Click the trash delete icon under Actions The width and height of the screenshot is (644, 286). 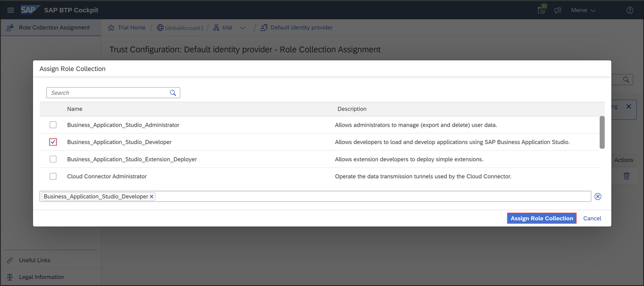(627, 176)
